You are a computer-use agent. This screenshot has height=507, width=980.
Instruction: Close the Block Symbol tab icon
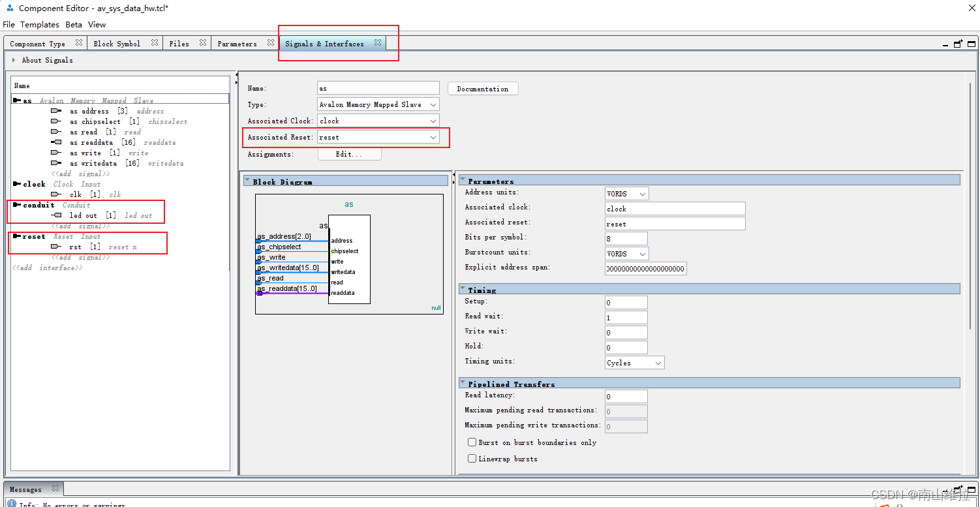pyautogui.click(x=155, y=42)
